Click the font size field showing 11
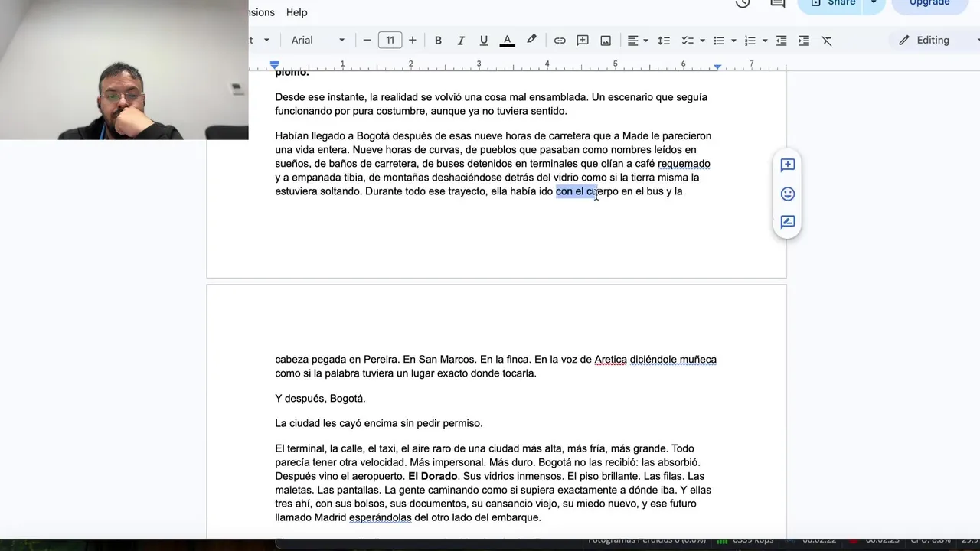Screen dimensions: 980x551 [x=390, y=41]
